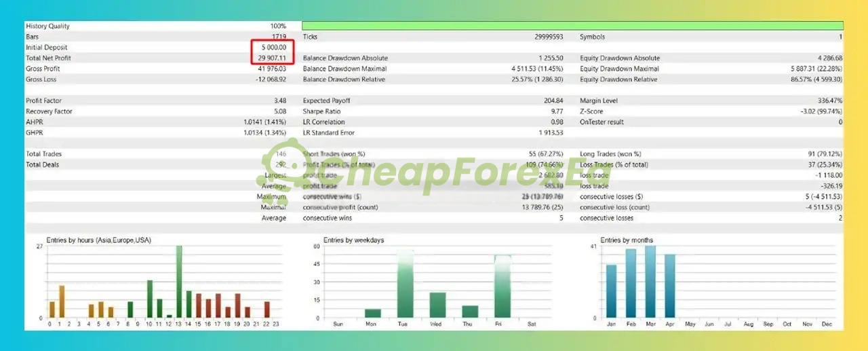Click the Gross Profit value 41 976.03
The image size is (868, 351).
(x=272, y=69)
